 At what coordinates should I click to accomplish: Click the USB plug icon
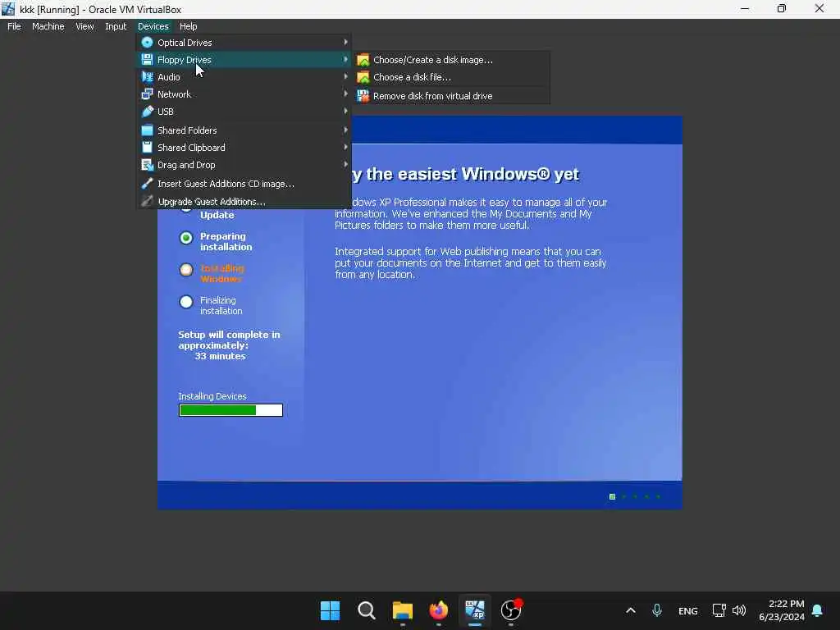pos(147,112)
